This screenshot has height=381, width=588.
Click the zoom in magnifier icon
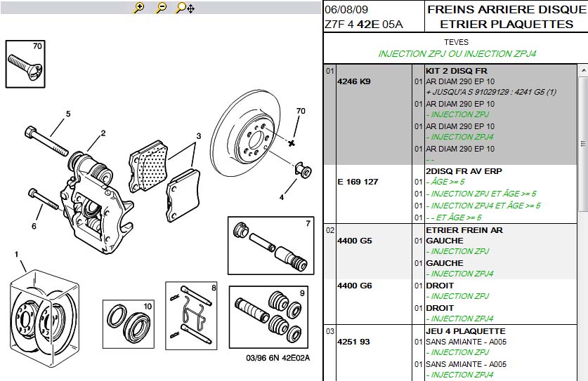tap(139, 8)
